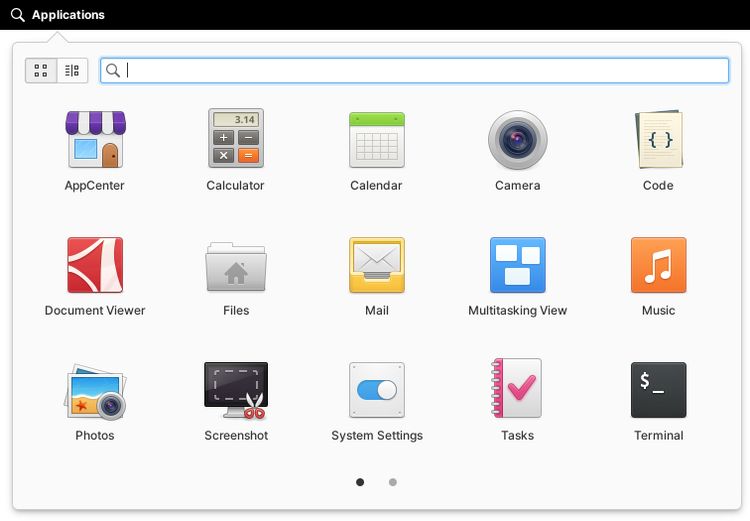This screenshot has width=750, height=521.
Task: Switch to grid view mode
Action: (41, 71)
